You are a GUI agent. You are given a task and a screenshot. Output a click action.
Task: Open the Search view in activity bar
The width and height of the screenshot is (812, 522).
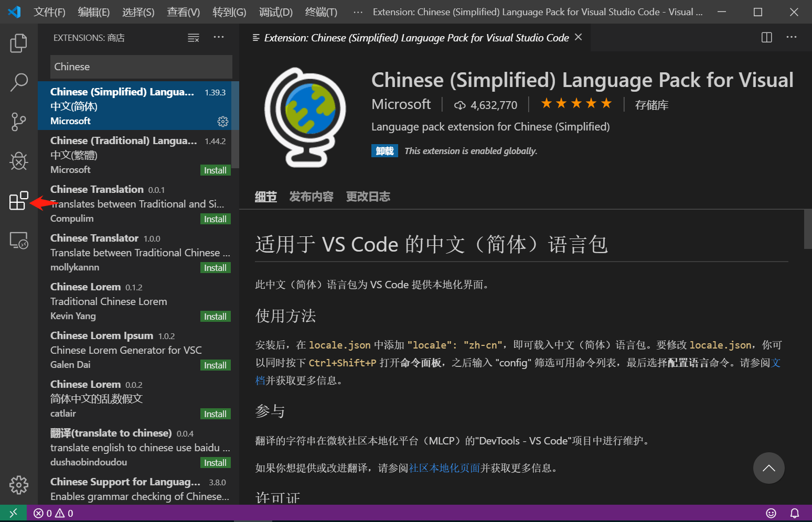(18, 82)
